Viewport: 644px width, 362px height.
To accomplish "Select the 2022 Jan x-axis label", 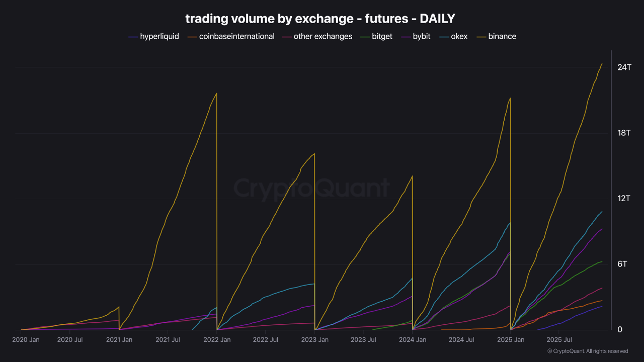I will point(217,340).
